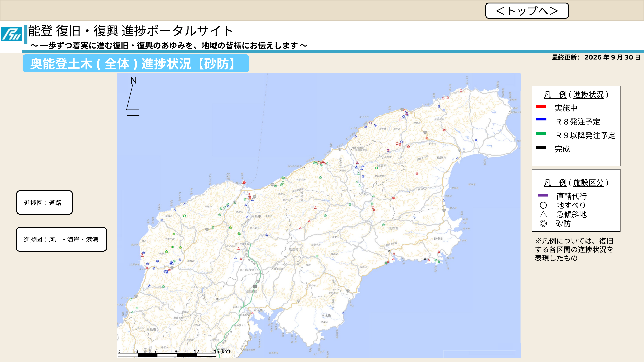Click the black-and-white map scale bar
The width and height of the screenshot is (644, 362).
click(167, 355)
